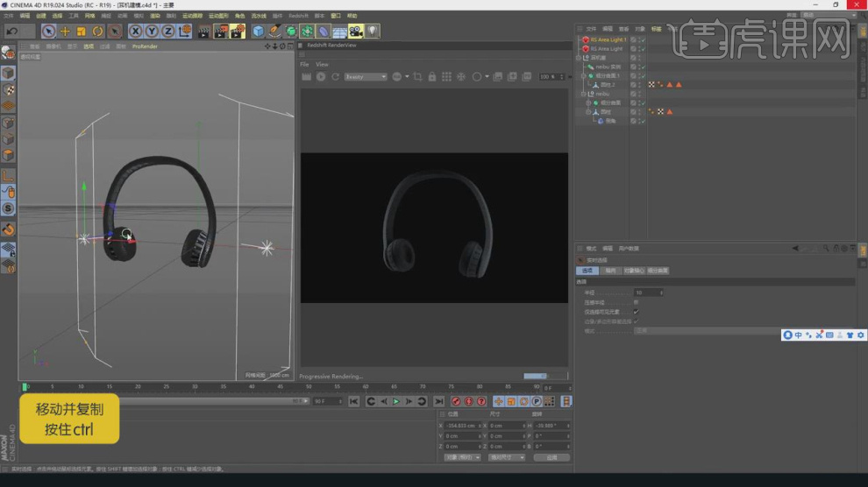The image size is (868, 487).
Task: Click the light bulb icon in the toolbar
Action: 373,32
